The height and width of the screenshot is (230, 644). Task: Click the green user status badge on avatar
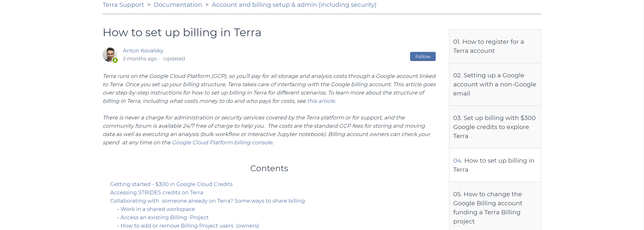coord(115,60)
